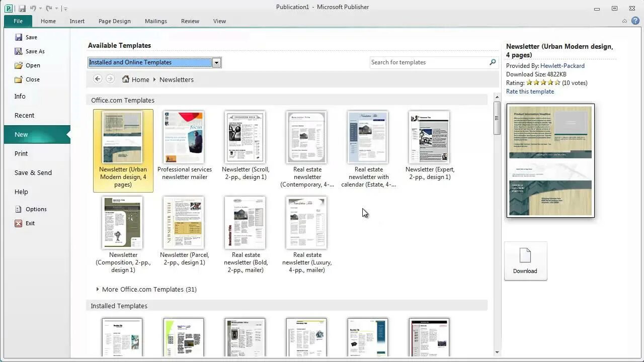Click the template list scroll down arrow
644x362 pixels.
pyautogui.click(x=497, y=352)
